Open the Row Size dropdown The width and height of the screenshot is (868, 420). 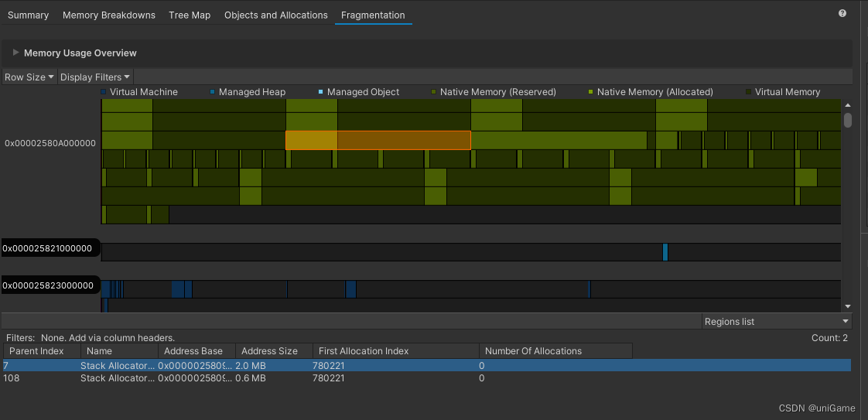pos(29,77)
